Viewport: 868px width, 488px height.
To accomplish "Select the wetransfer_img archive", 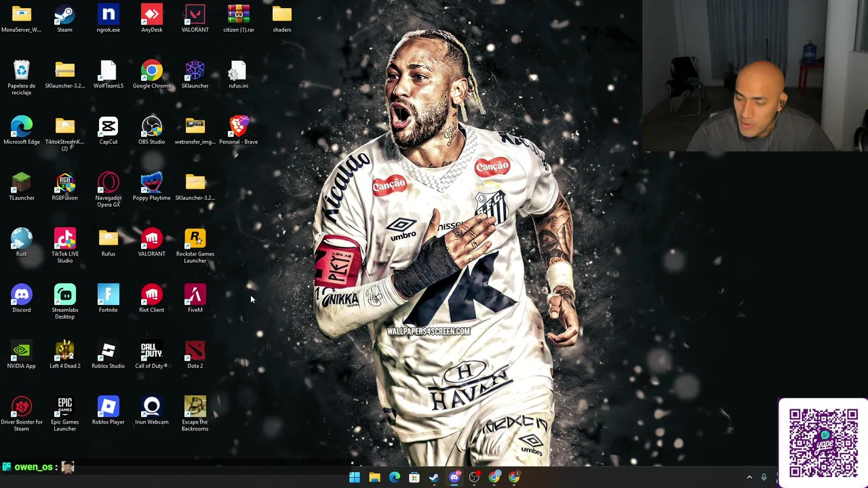I will tap(195, 130).
